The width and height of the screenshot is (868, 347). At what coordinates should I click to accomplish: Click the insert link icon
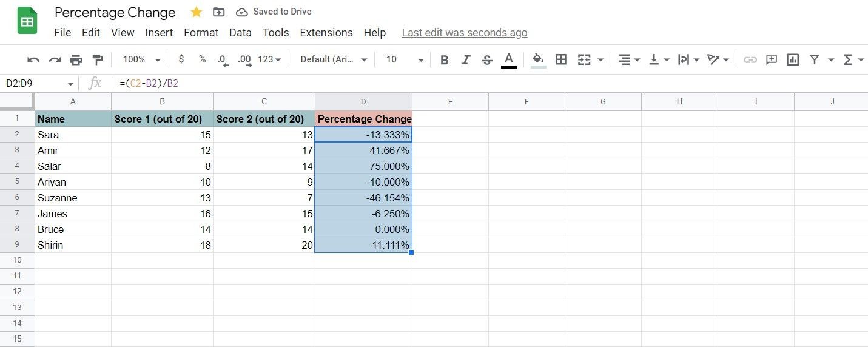[750, 59]
